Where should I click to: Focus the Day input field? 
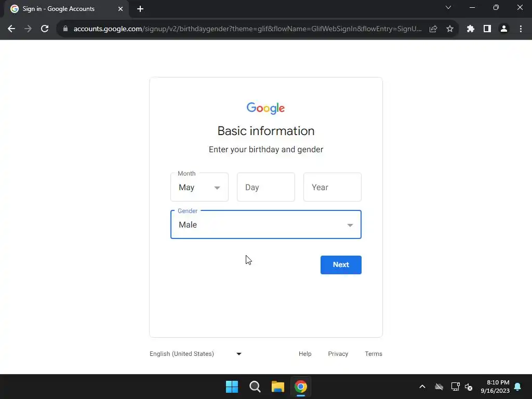click(266, 187)
